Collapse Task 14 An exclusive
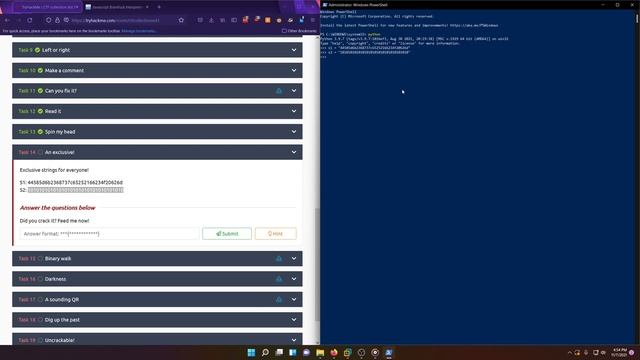Image resolution: width=640 pixels, height=360 pixels. pyautogui.click(x=157, y=152)
